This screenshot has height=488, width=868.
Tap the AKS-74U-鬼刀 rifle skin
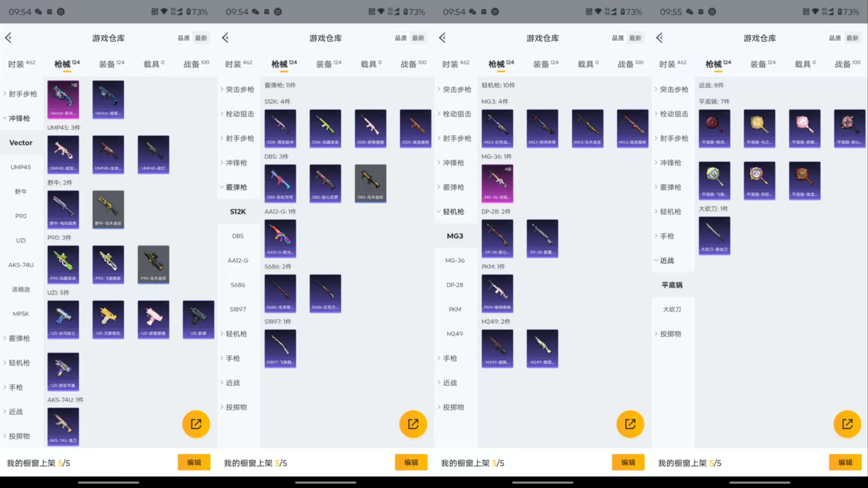tap(63, 426)
